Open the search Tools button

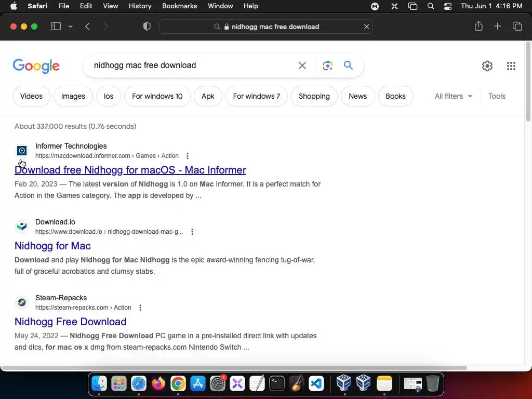(497, 96)
